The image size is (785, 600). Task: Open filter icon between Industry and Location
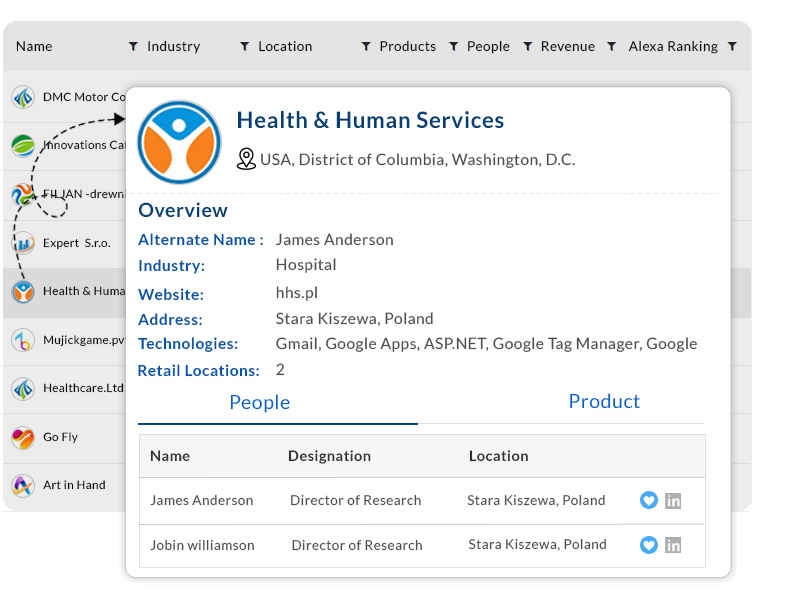244,46
